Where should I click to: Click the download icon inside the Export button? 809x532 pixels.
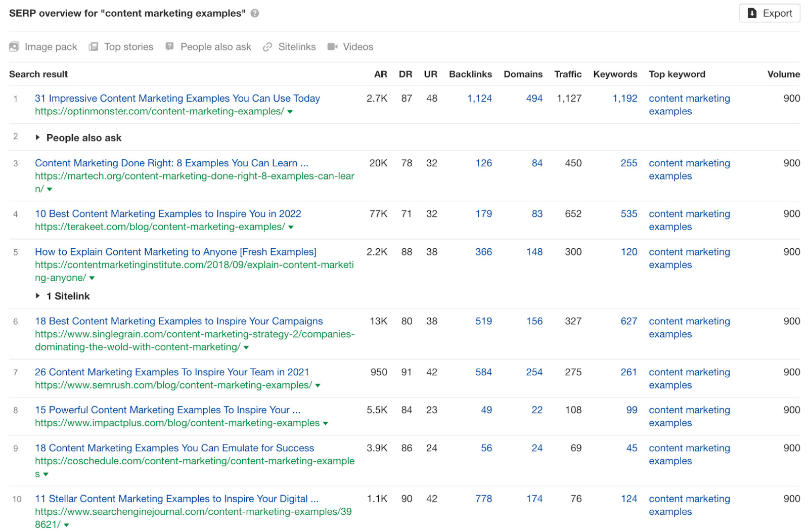click(x=752, y=13)
